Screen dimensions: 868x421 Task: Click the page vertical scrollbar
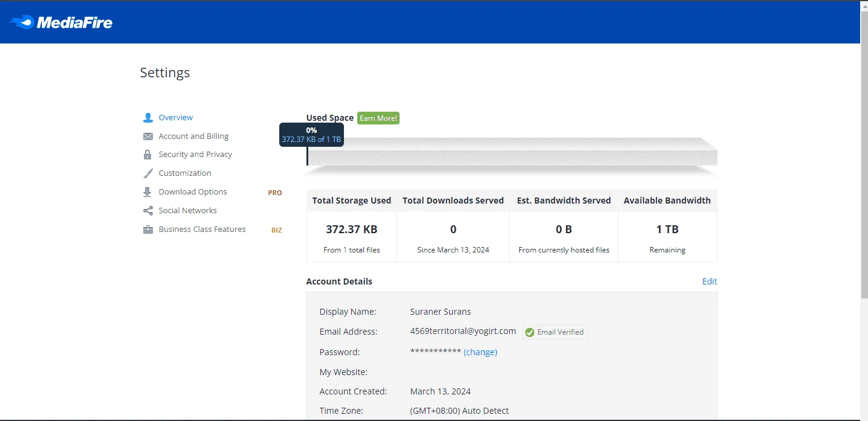[x=864, y=211]
